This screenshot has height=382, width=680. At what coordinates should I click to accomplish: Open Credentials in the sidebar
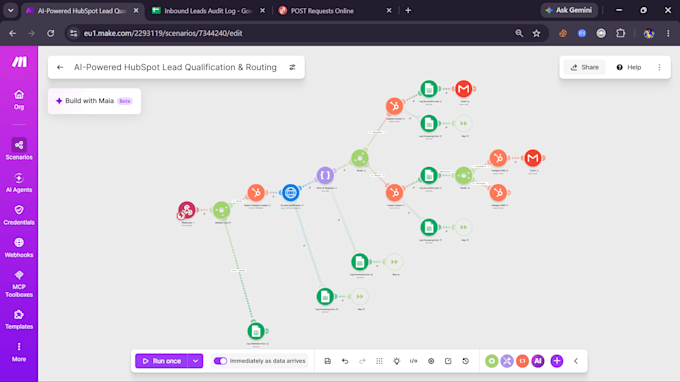(x=19, y=215)
